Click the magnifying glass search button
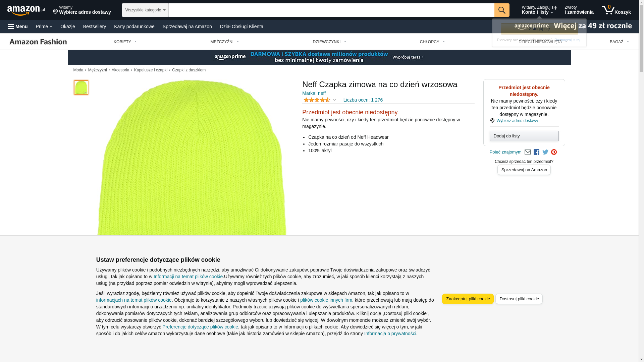Image resolution: width=644 pixels, height=362 pixels. (x=501, y=10)
